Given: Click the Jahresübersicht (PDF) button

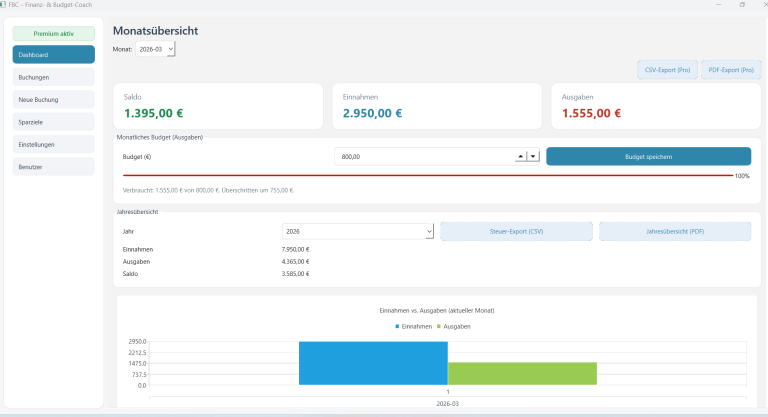Looking at the screenshot, I should (674, 231).
